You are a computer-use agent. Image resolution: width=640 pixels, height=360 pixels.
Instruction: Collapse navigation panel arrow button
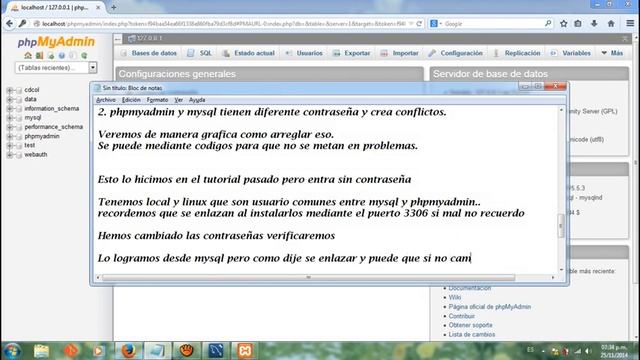[x=118, y=39]
